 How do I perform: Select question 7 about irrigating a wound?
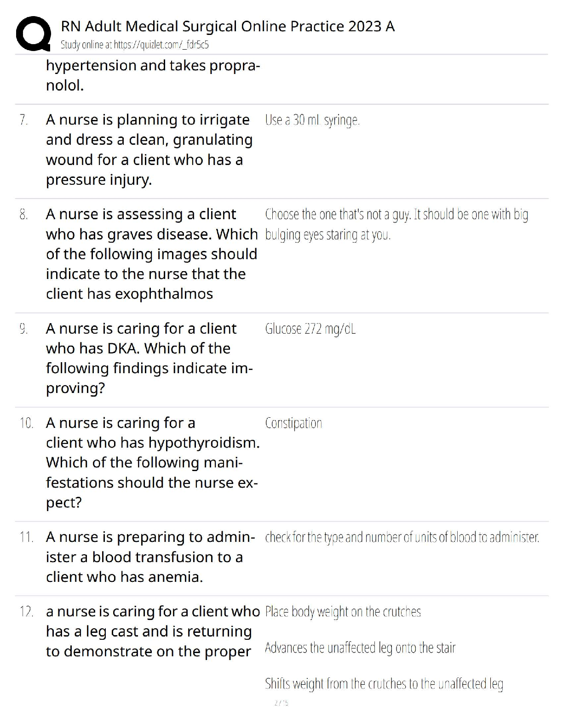149,149
